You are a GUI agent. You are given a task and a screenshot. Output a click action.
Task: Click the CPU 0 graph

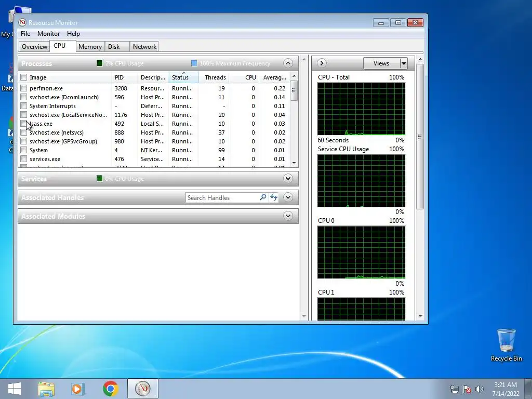[361, 252]
